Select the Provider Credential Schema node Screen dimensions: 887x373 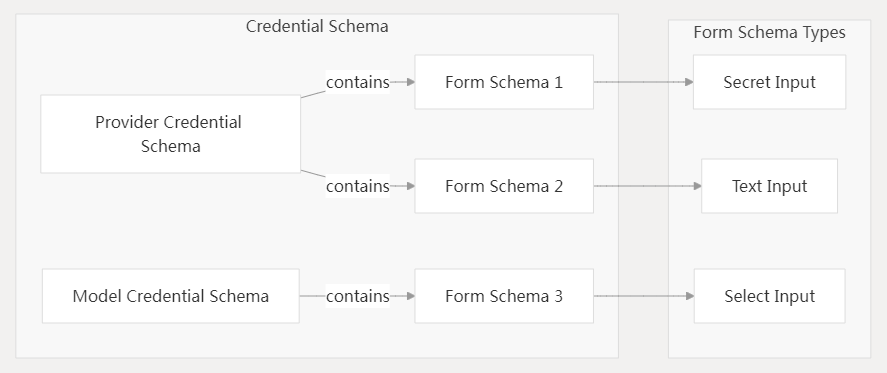pos(170,134)
